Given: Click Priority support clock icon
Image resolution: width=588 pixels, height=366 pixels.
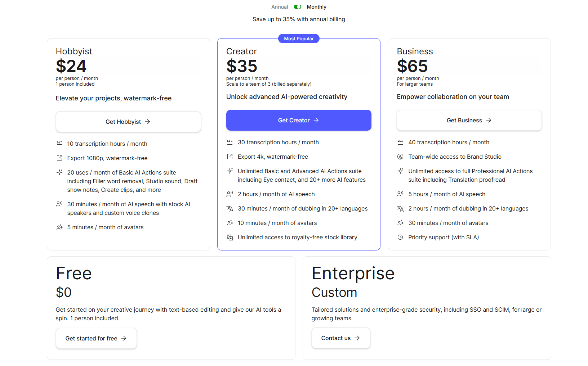Looking at the screenshot, I should point(400,237).
